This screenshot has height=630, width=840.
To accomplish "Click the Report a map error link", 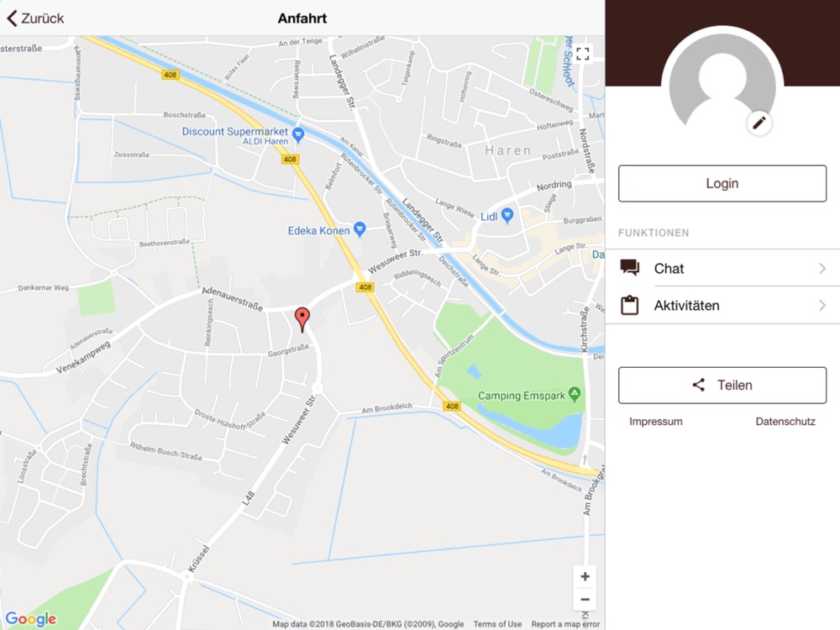I will point(565,624).
